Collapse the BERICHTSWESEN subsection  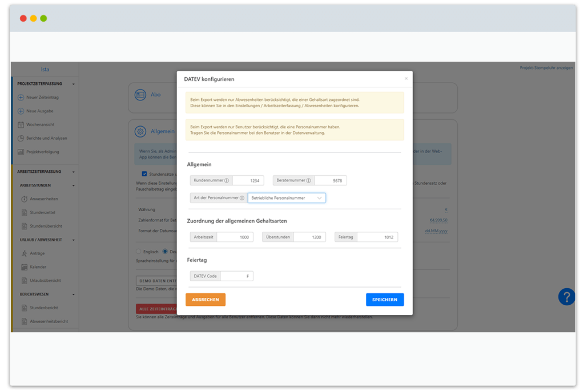[x=74, y=294]
